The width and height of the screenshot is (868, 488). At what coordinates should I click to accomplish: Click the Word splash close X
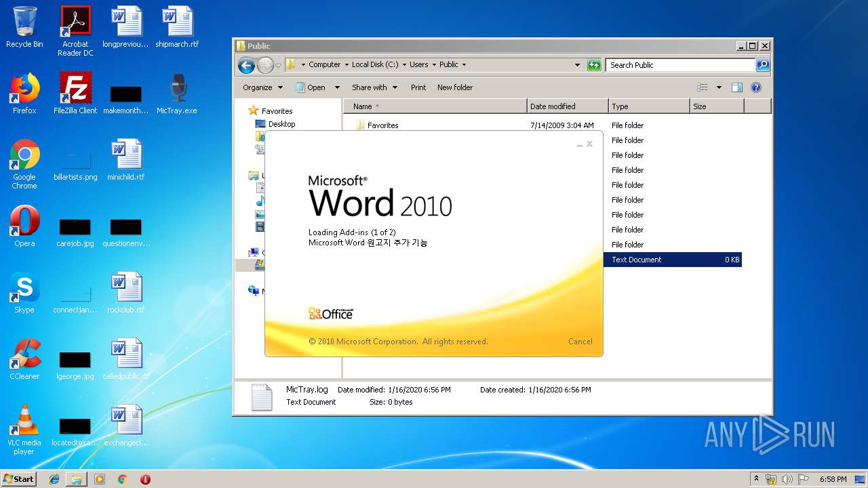pyautogui.click(x=589, y=144)
